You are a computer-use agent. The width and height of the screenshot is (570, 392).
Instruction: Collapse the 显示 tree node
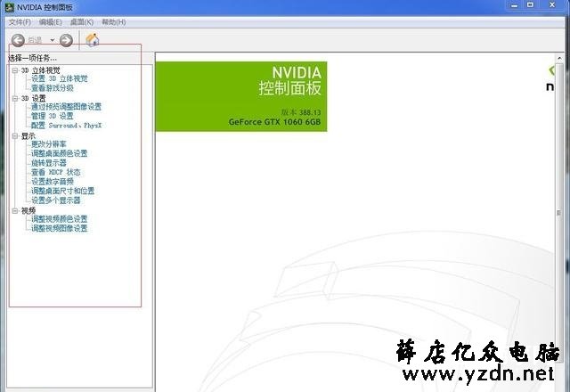(15, 136)
